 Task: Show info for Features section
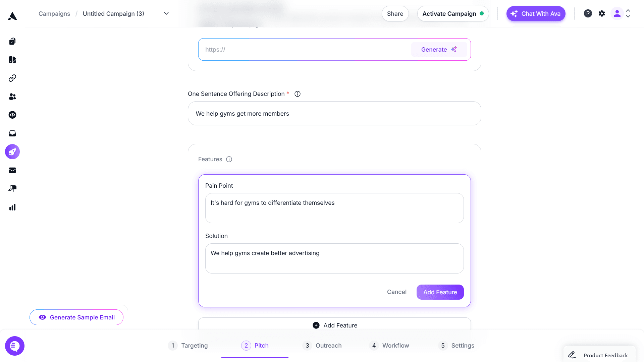pyautogui.click(x=229, y=159)
